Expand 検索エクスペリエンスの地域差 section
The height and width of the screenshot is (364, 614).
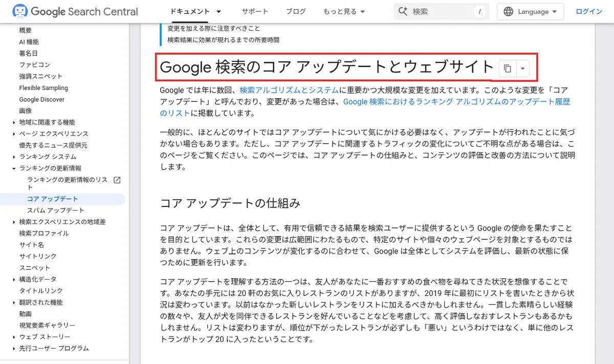point(13,222)
